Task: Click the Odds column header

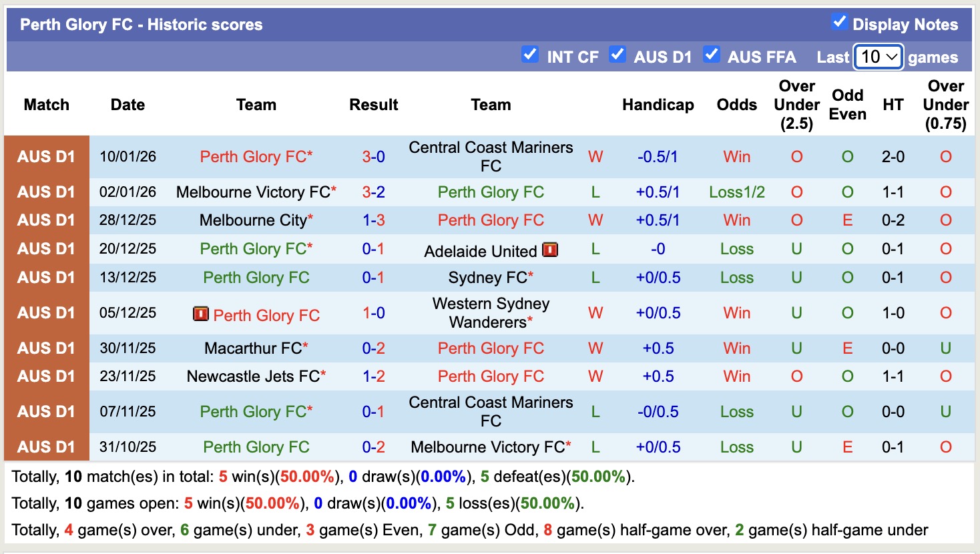Action: pos(736,105)
